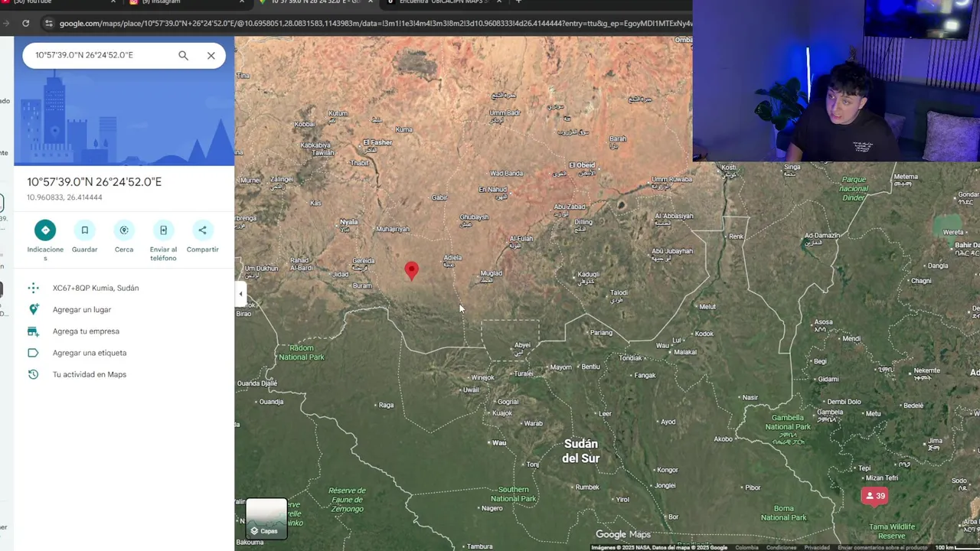980x551 pixels.
Task: Click the Colombia footer link
Action: [x=746, y=547]
